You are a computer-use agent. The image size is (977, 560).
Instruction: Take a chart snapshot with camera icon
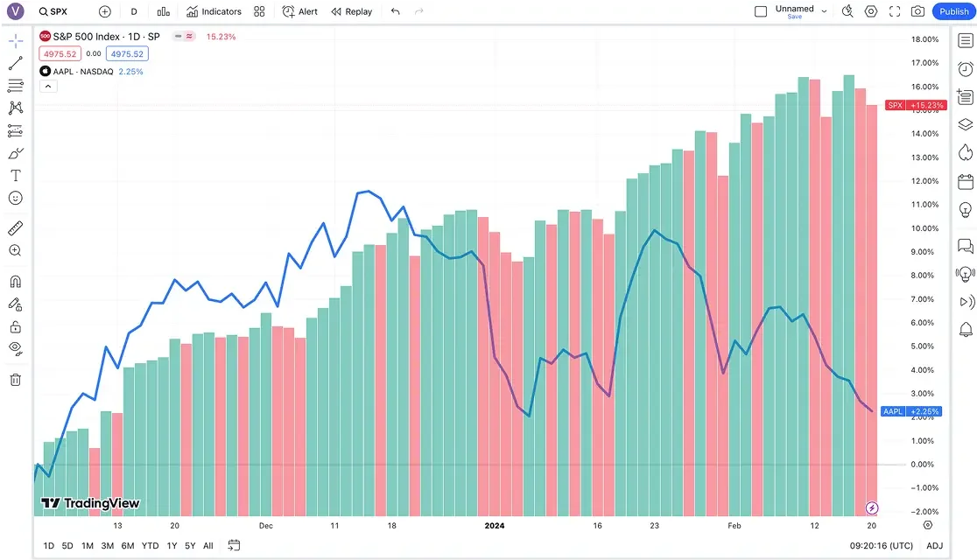pyautogui.click(x=917, y=11)
